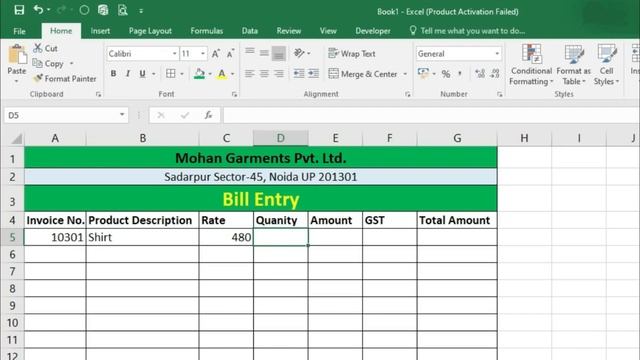
Task: Select the Bill Entry title cell
Action: click(261, 199)
